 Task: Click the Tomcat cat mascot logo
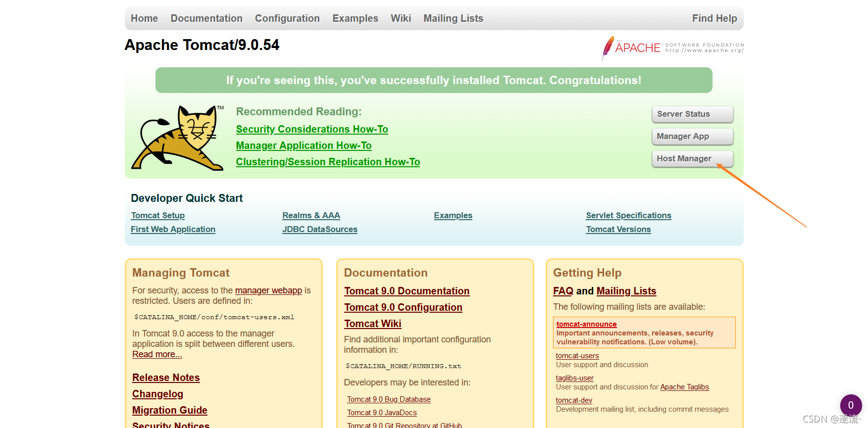[x=177, y=138]
